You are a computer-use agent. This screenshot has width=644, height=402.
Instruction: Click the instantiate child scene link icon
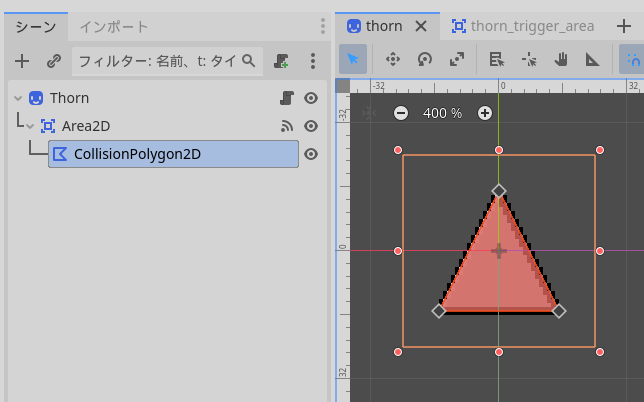(x=54, y=62)
